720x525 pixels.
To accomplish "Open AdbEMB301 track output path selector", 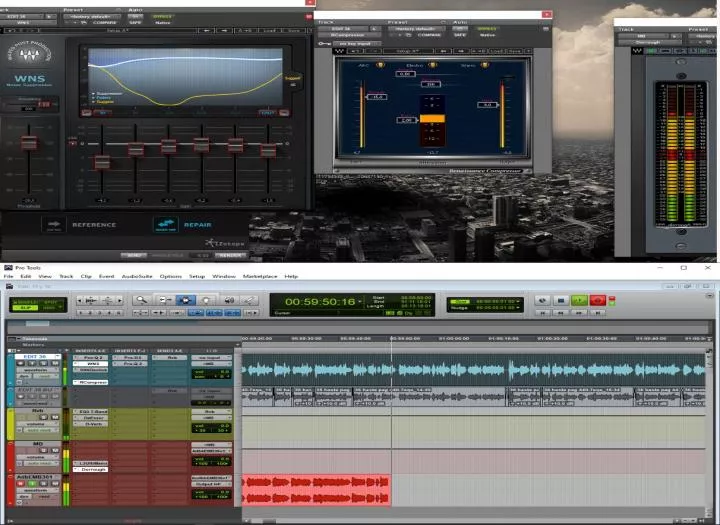I will (x=211, y=484).
